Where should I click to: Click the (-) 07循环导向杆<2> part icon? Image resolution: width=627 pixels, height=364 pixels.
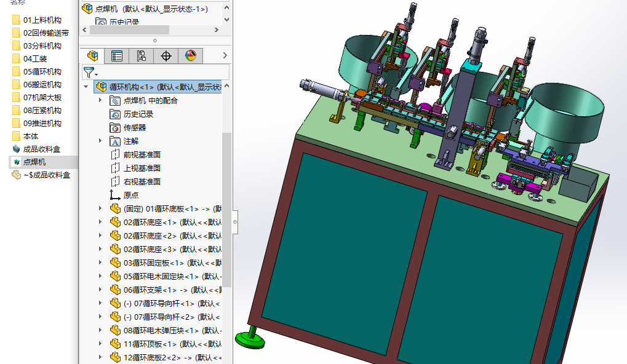tap(115, 317)
